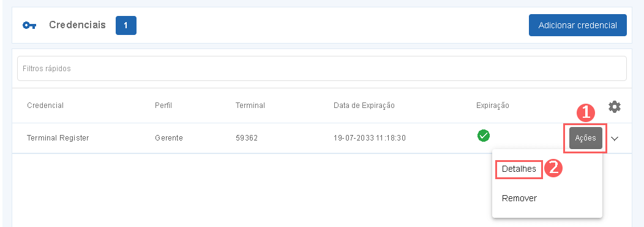Open the Ações dropdown button
This screenshot has width=644, height=227.
pos(586,139)
